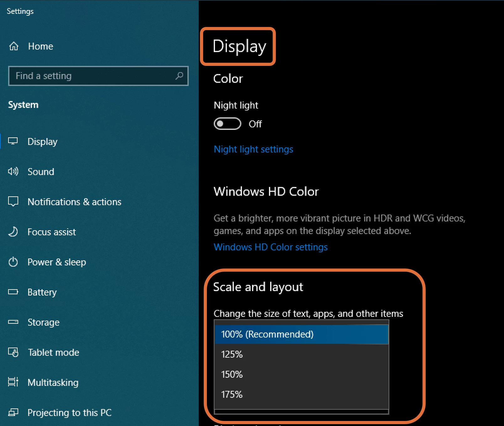Screen dimensions: 504x426
Task: Click the System section heading
Action: (x=23, y=105)
